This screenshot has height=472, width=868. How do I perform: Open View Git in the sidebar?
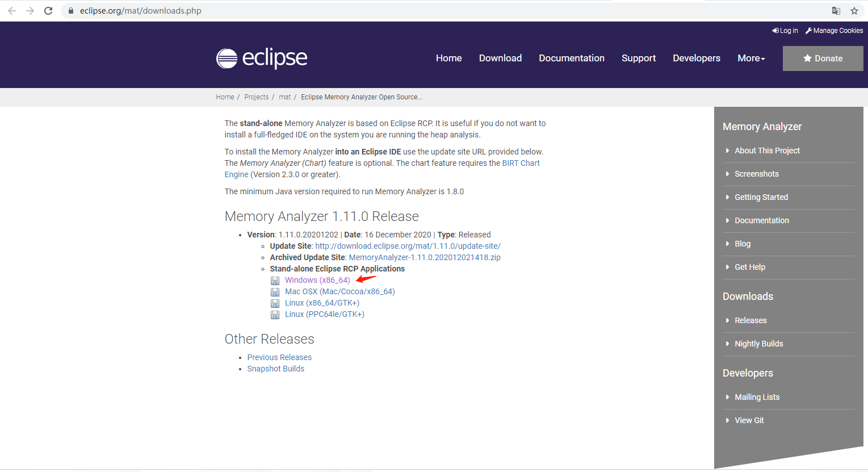[x=749, y=420]
